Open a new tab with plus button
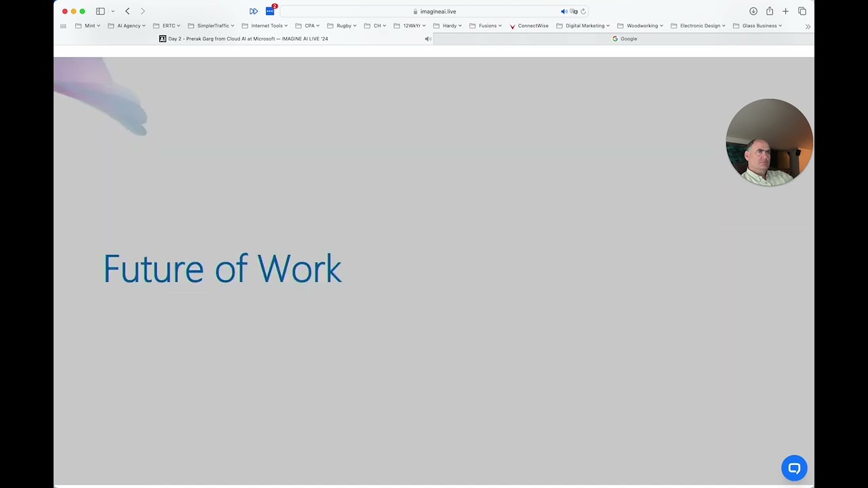 point(785,12)
